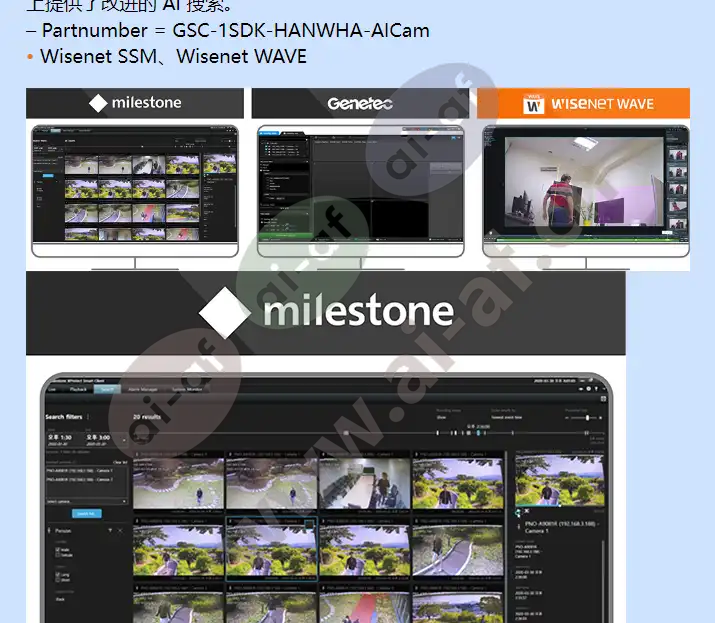The height and width of the screenshot is (623, 715).
Task: Click the small milestone header banner
Action: click(x=135, y=103)
